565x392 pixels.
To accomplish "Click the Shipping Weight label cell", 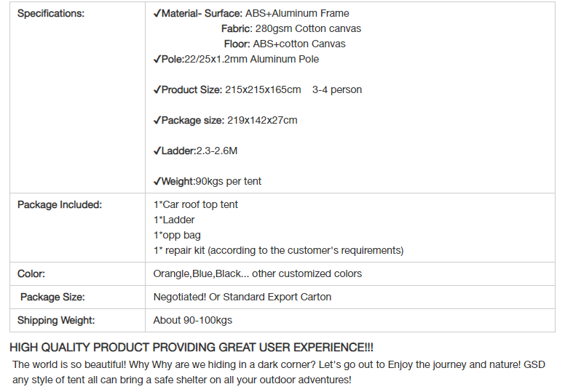I will (x=77, y=321).
